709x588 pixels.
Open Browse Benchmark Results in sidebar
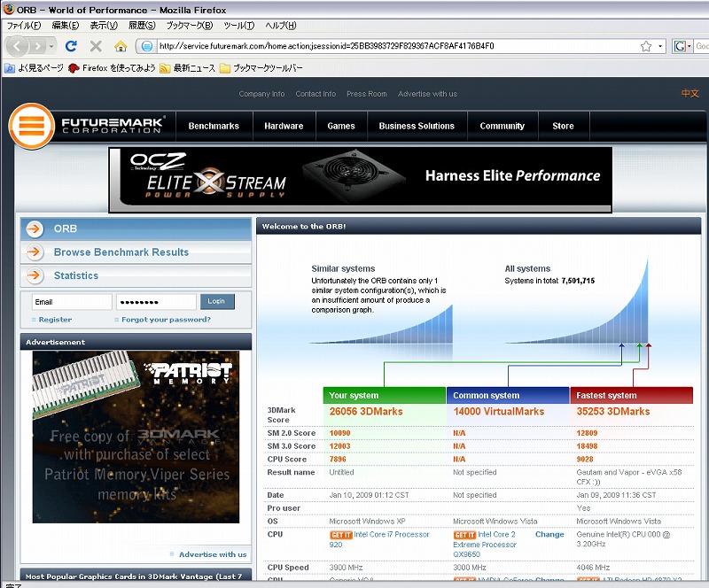pos(121,252)
